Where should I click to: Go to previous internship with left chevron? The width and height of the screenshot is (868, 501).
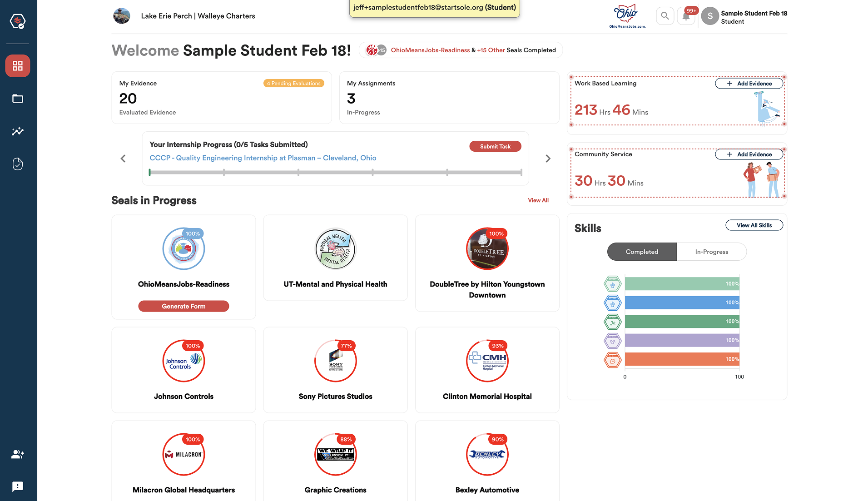click(123, 159)
